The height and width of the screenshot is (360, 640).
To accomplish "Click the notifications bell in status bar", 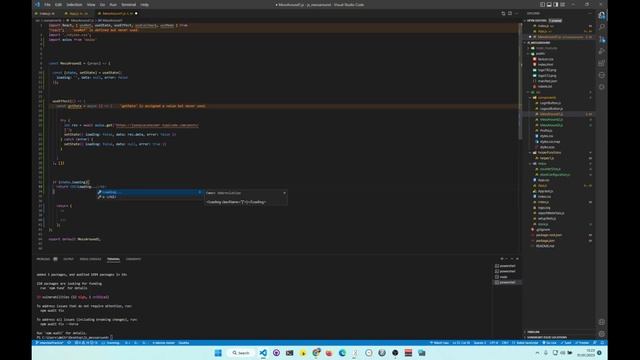I will (602, 343).
